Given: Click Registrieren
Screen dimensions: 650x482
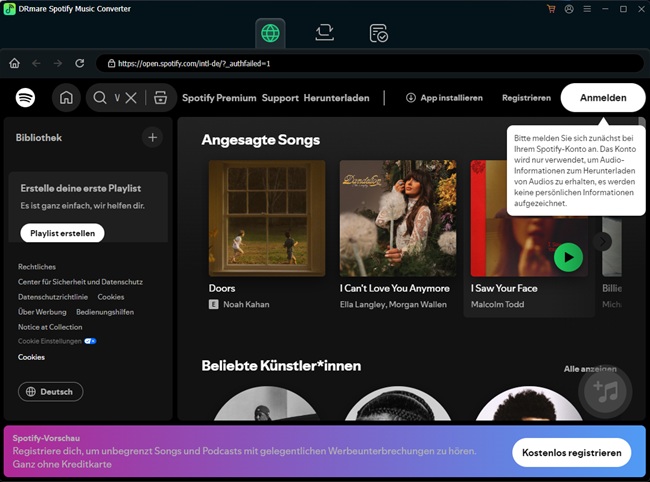Looking at the screenshot, I should (x=526, y=98).
